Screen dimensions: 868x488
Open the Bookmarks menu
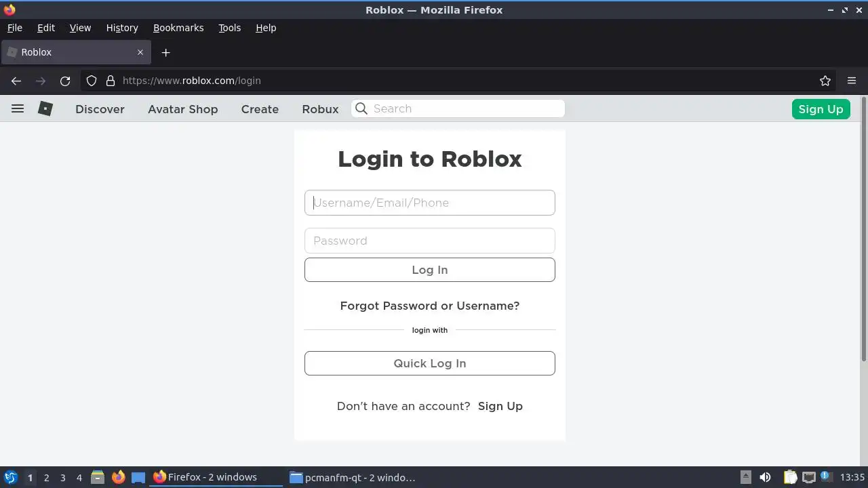(178, 28)
